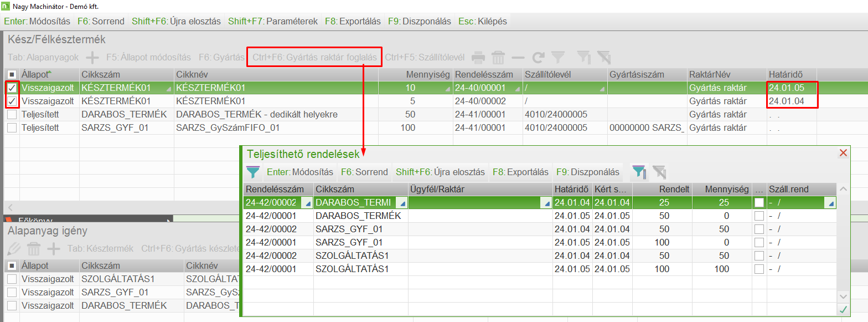Click Shift+F6: Újra elosztás in top main toolbar
This screenshot has height=322, width=868.
pos(176,22)
